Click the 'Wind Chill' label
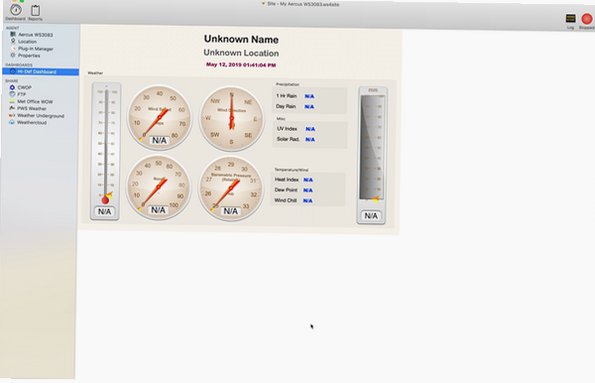595x383 pixels. 285,200
